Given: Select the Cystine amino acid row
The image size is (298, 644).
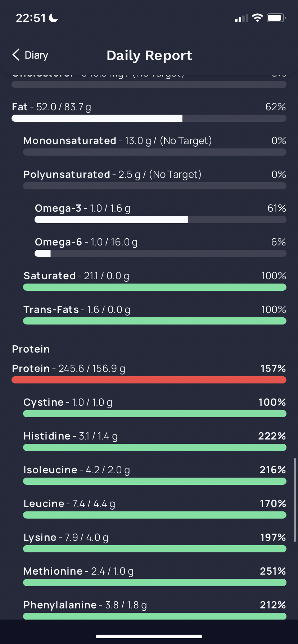Looking at the screenshot, I should [155, 407].
